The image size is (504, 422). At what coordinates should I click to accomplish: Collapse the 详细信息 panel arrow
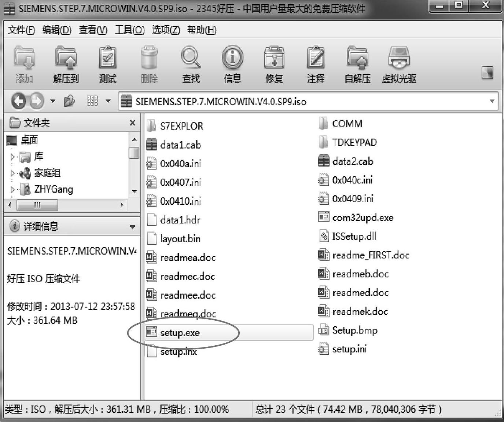coord(132,227)
